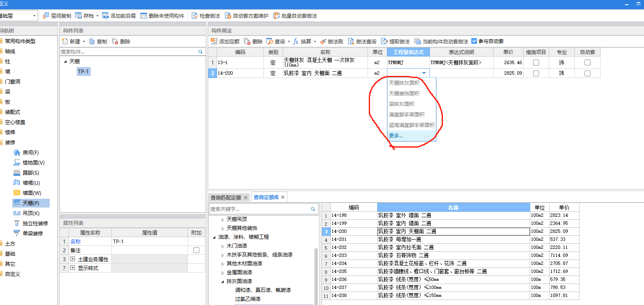Open the 查询 dropdown arrow

289,42
